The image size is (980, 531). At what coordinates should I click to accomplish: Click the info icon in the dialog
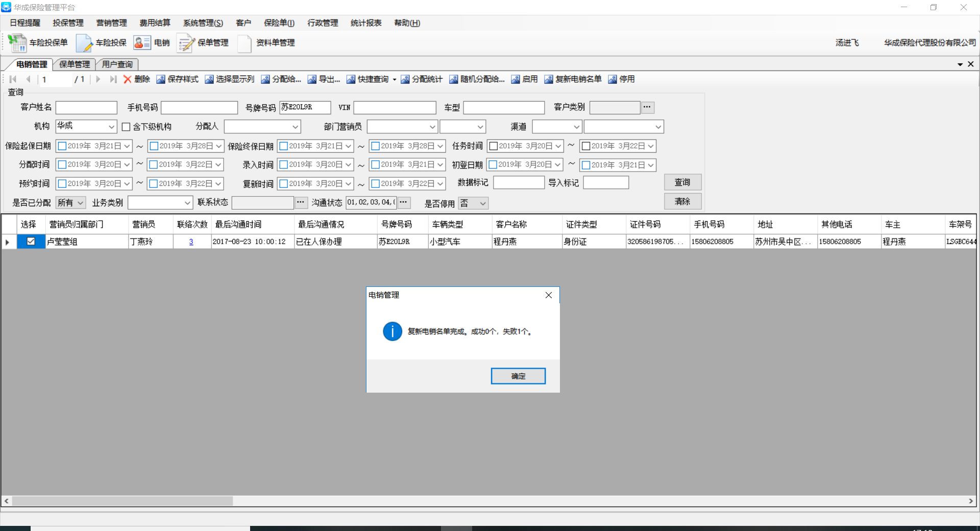coord(392,331)
